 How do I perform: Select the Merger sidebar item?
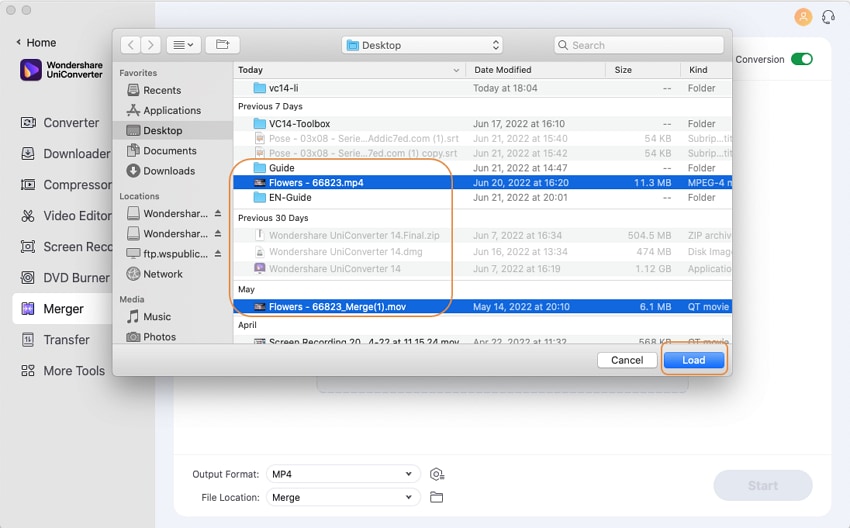(x=62, y=309)
